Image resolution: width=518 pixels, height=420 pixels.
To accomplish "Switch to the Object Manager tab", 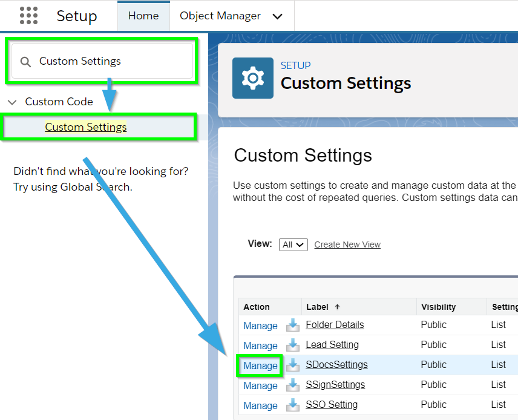I will click(x=220, y=16).
